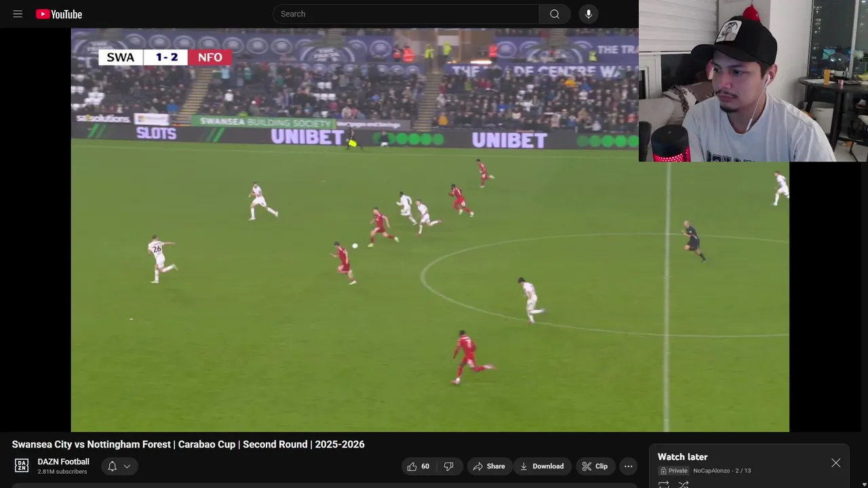Expand the subscription notification dropdown arrow
The width and height of the screenshot is (868, 488).
(127, 466)
